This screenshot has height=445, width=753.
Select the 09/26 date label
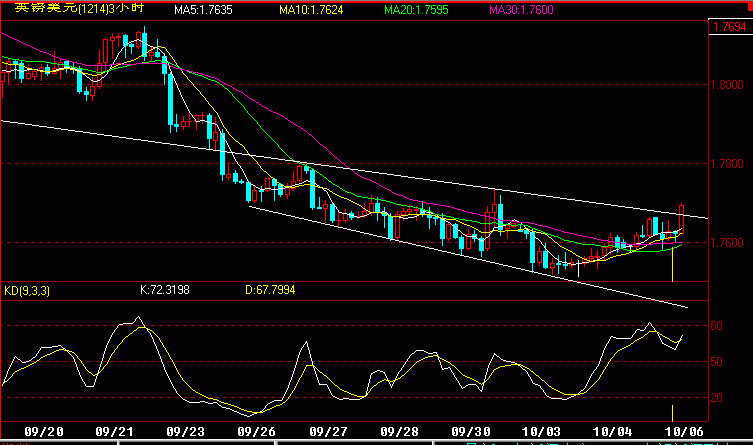click(x=256, y=432)
